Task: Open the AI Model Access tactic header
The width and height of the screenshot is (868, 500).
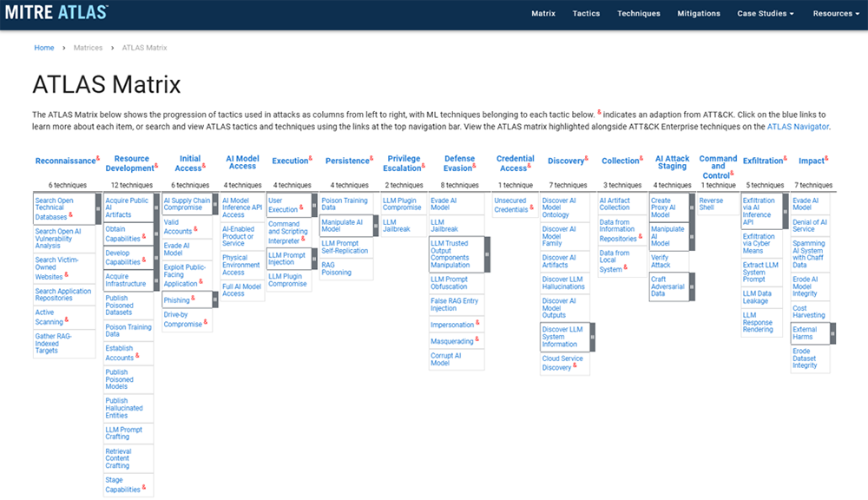Action: point(242,162)
